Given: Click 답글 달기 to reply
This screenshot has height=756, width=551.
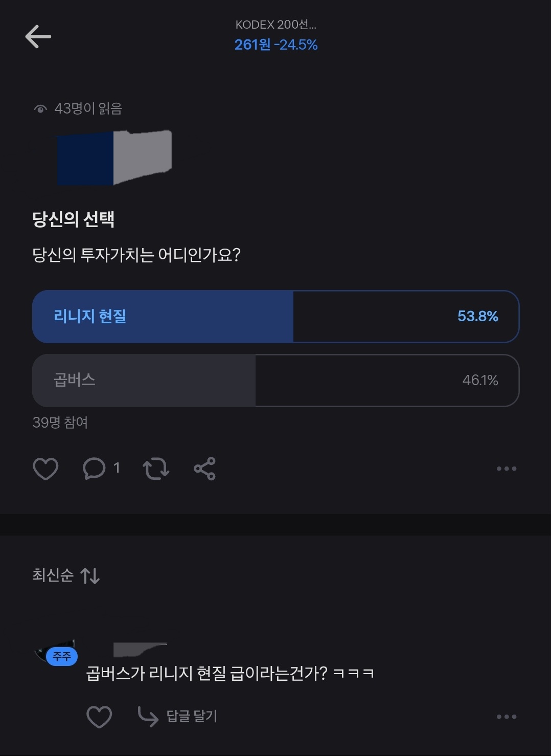Looking at the screenshot, I should pyautogui.click(x=192, y=717).
